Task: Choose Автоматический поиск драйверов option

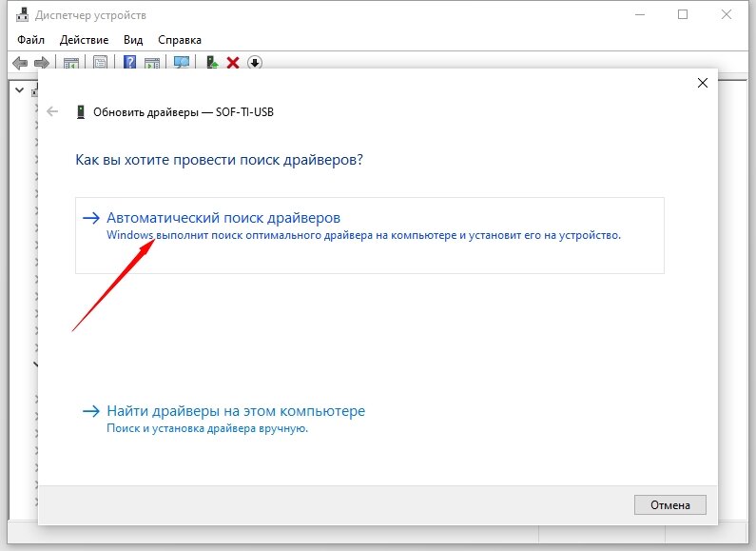Action: (x=370, y=235)
